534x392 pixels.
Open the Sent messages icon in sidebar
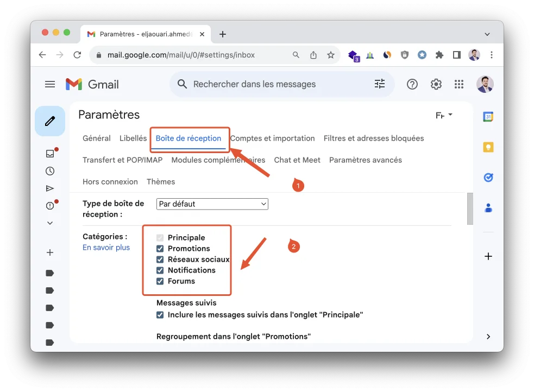(x=49, y=188)
